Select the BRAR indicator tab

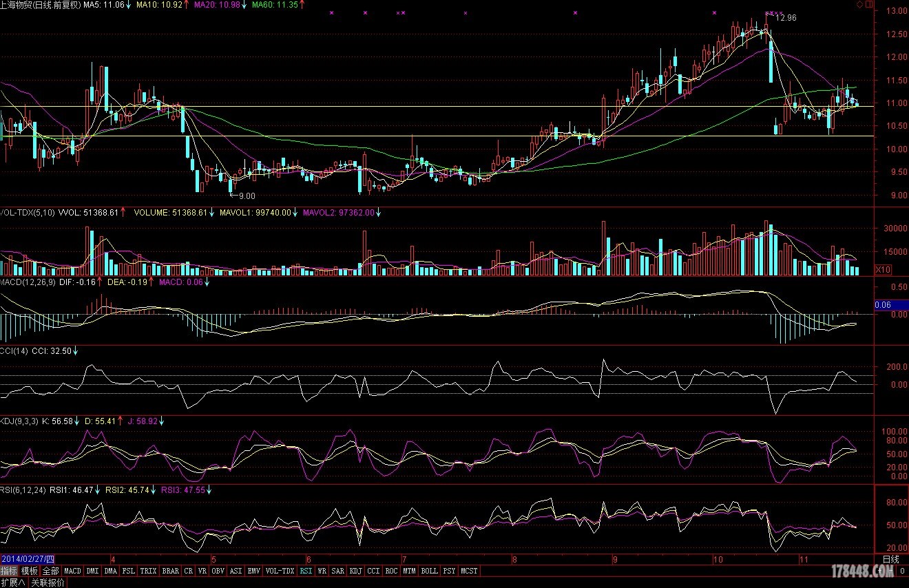170,571
